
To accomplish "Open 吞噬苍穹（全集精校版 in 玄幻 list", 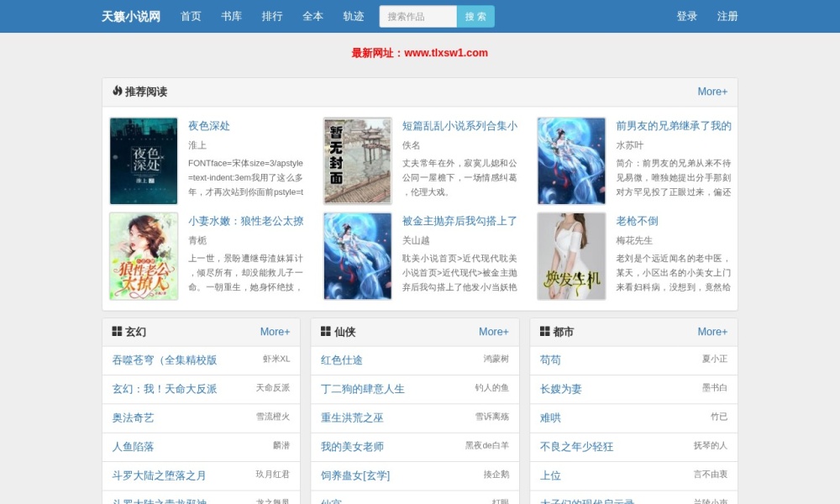I will point(165,360).
